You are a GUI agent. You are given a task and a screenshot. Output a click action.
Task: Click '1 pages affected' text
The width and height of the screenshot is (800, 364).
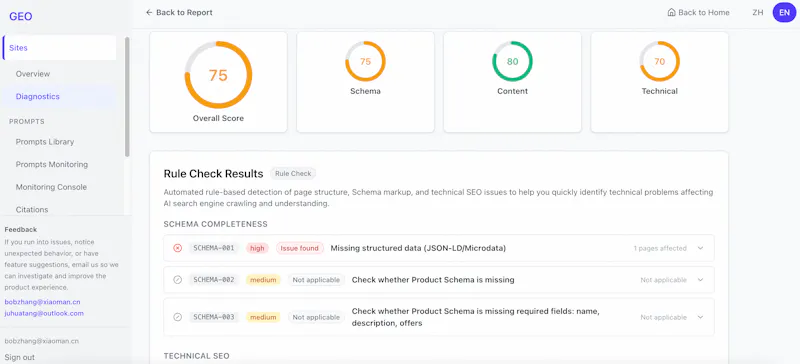point(660,248)
